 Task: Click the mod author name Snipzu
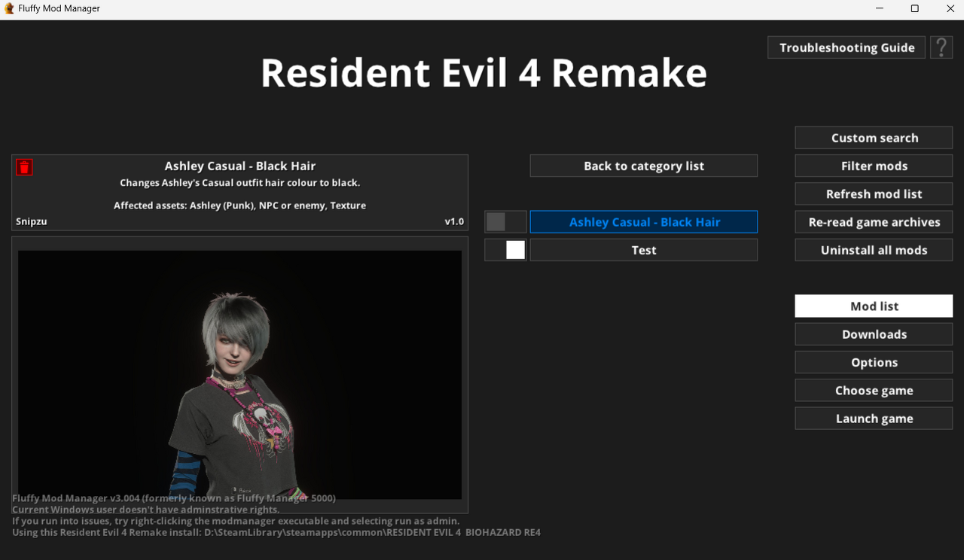pyautogui.click(x=32, y=221)
